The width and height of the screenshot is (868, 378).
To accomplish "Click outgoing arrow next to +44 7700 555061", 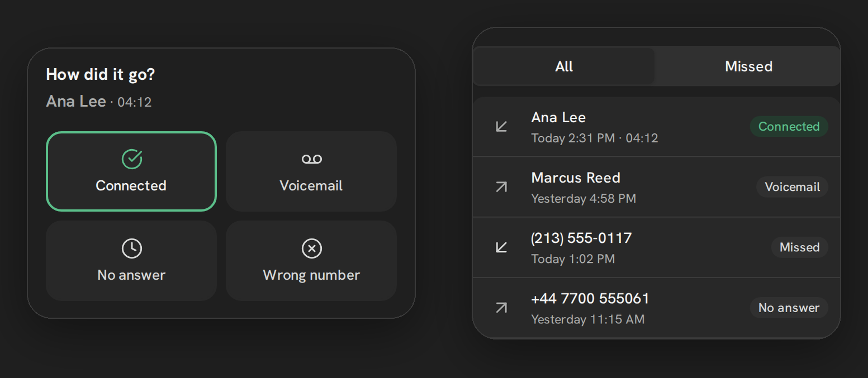I will (x=501, y=308).
